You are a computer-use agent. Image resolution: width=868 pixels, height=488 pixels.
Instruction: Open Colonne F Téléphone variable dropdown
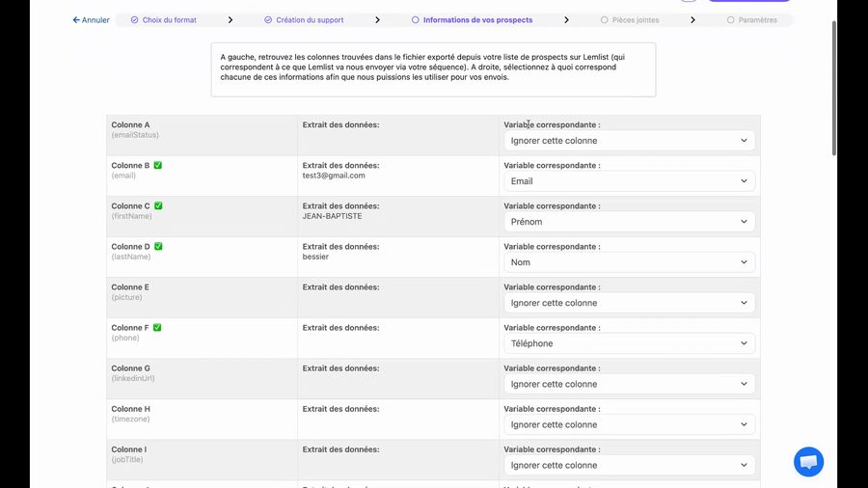click(629, 343)
